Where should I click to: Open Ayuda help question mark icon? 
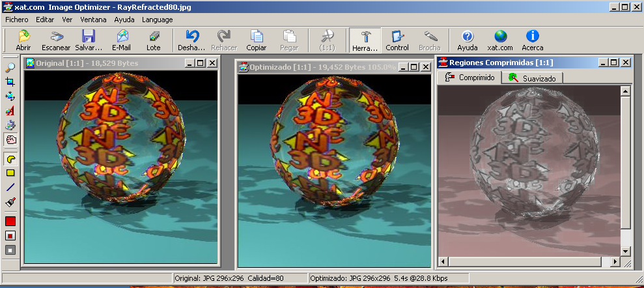point(468,36)
